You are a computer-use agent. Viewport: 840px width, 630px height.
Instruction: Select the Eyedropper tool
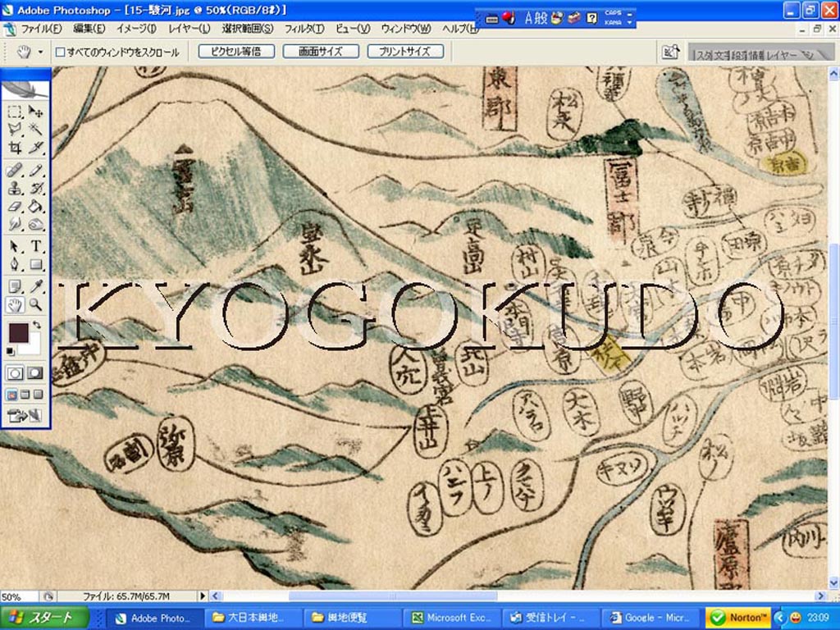(35, 286)
